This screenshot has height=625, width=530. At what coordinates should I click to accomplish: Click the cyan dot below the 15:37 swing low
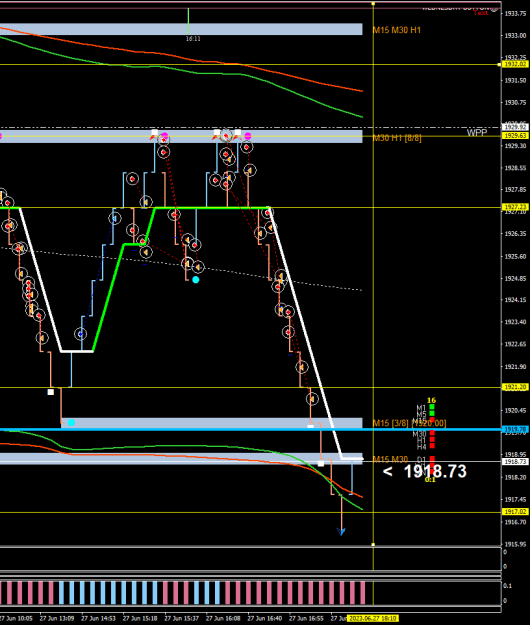point(196,280)
